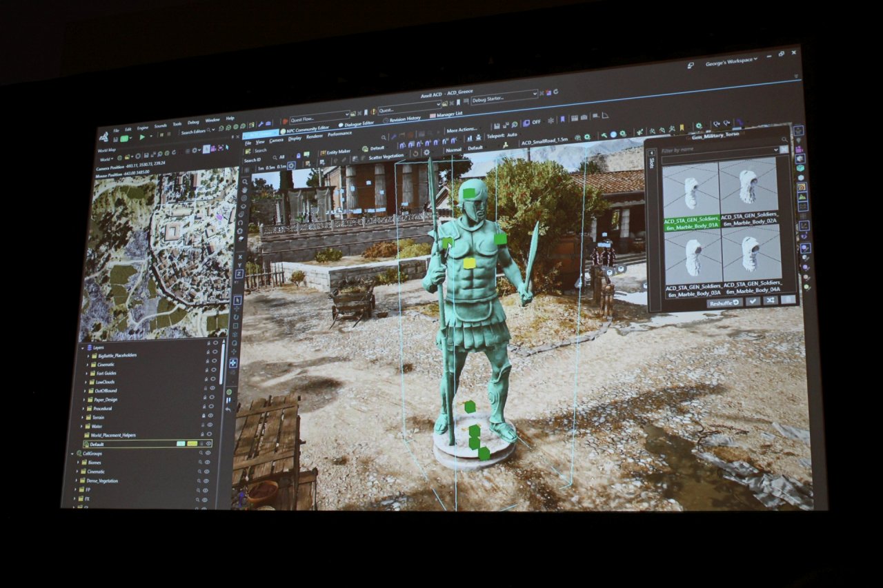Image resolution: width=883 pixels, height=588 pixels.
Task: Toggle visibility of the Water layer
Action: [x=210, y=425]
